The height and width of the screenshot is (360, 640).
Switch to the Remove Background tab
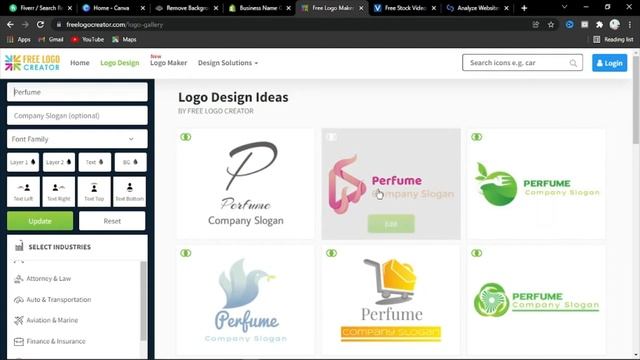[x=187, y=8]
